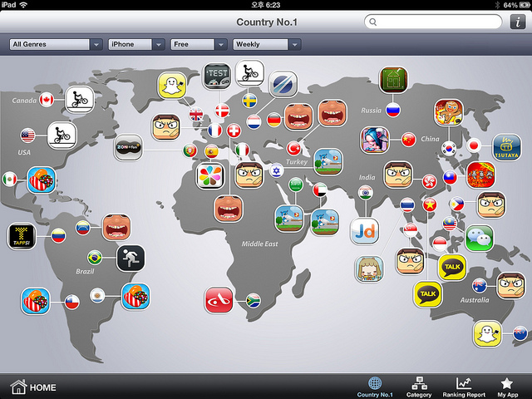
Task: Tap the Spain flag
Action: pyautogui.click(x=212, y=151)
